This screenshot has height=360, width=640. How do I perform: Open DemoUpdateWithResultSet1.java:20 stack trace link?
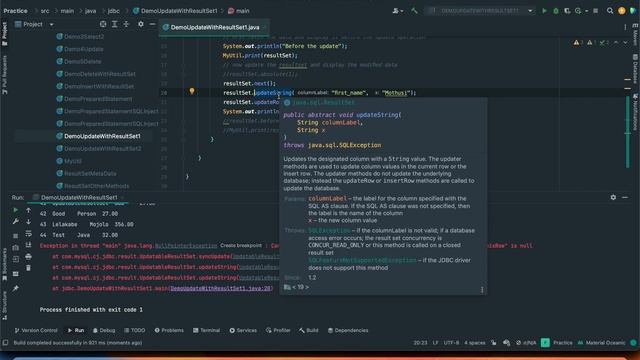pos(221,289)
